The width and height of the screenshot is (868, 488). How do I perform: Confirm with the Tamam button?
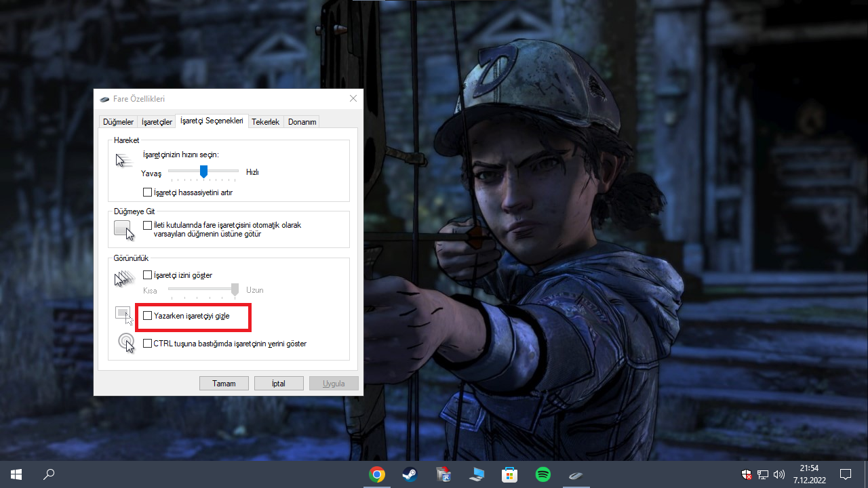(224, 384)
